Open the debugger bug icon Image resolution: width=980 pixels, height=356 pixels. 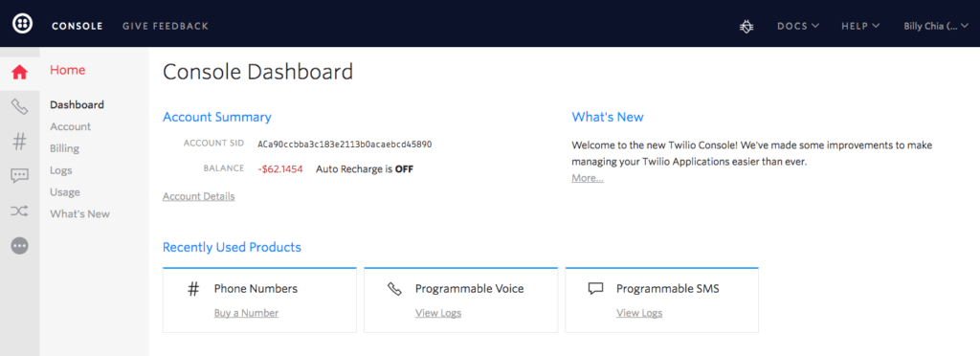coord(746,26)
